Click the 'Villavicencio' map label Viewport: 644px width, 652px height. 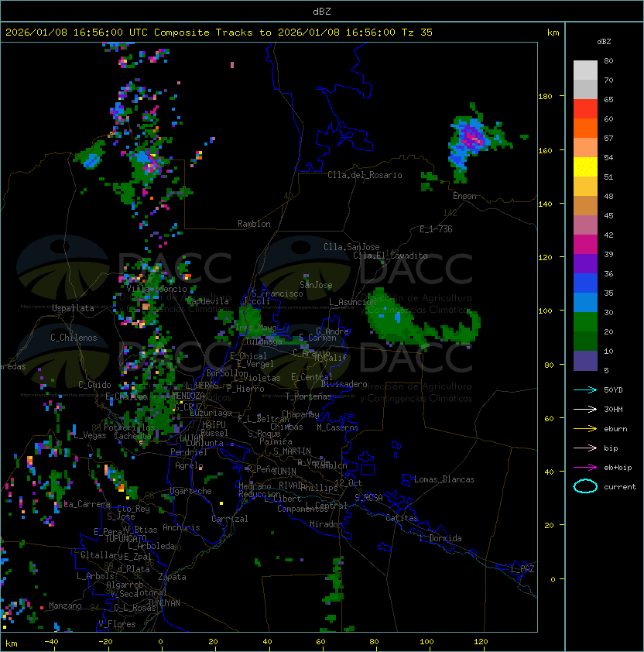156,289
